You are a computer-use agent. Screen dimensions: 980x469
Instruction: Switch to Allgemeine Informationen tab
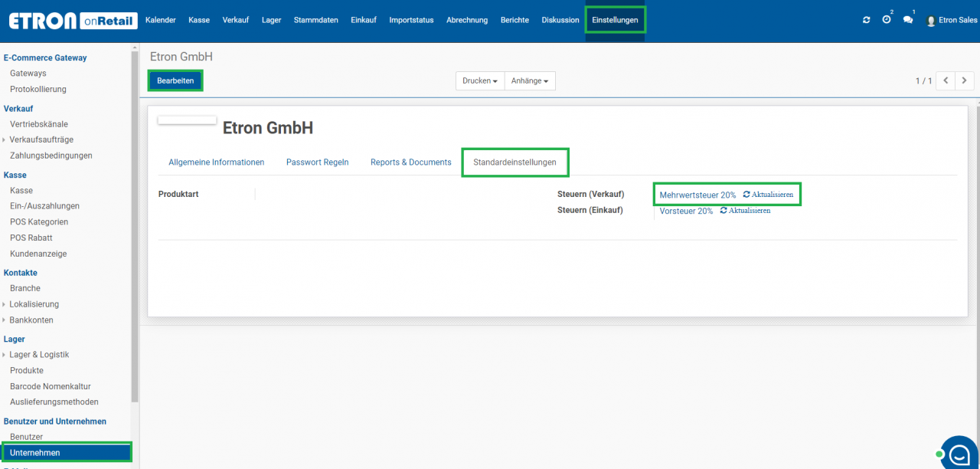coord(217,162)
